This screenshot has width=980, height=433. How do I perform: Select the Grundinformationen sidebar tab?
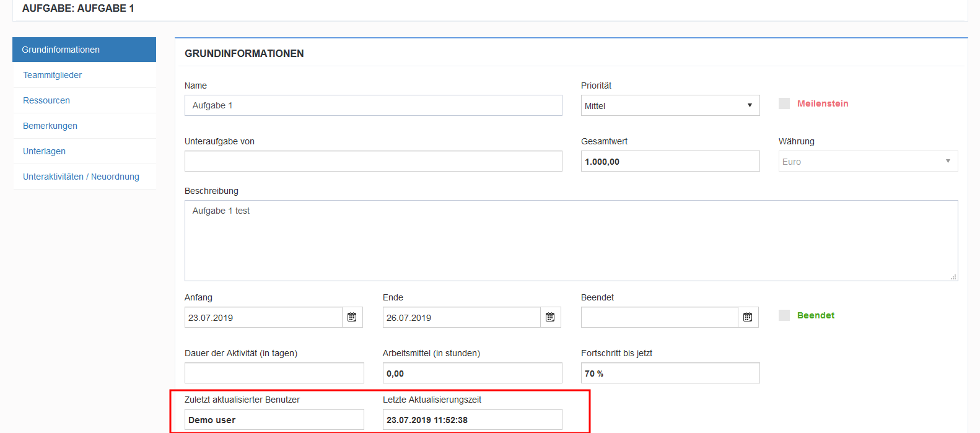84,50
